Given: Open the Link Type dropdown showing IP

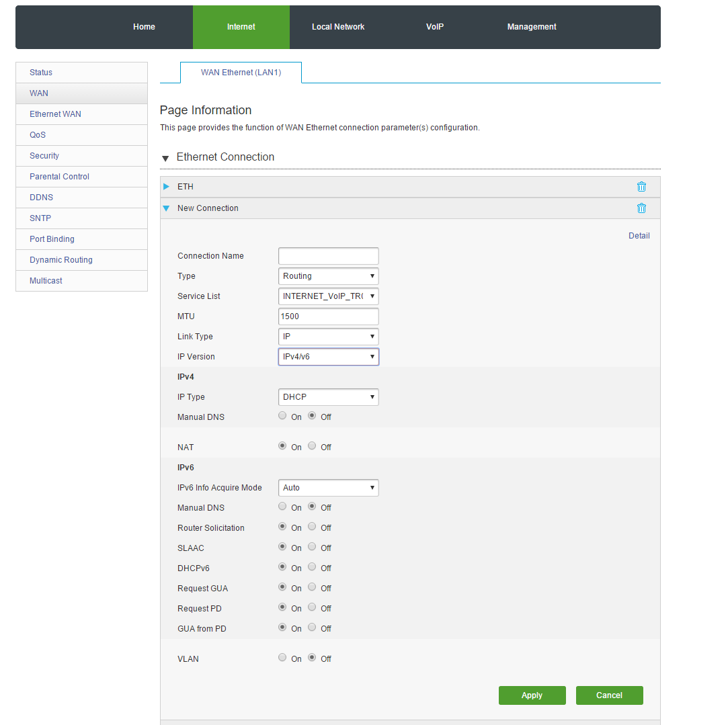Looking at the screenshot, I should click(x=328, y=337).
